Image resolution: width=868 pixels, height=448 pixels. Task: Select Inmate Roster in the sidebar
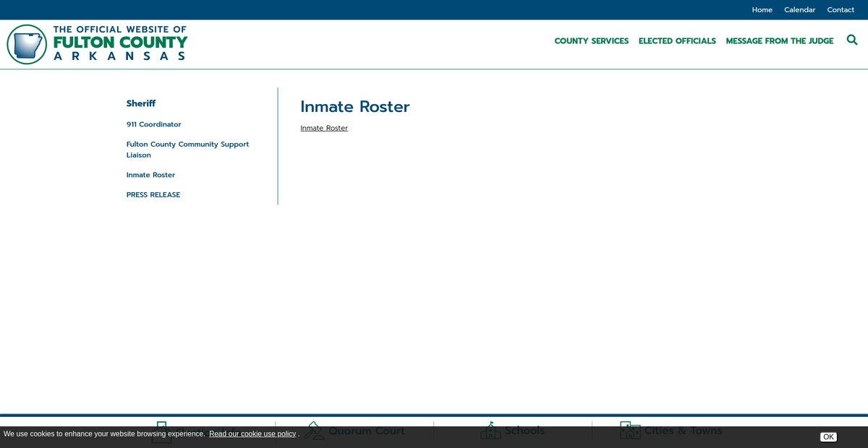[x=150, y=175]
